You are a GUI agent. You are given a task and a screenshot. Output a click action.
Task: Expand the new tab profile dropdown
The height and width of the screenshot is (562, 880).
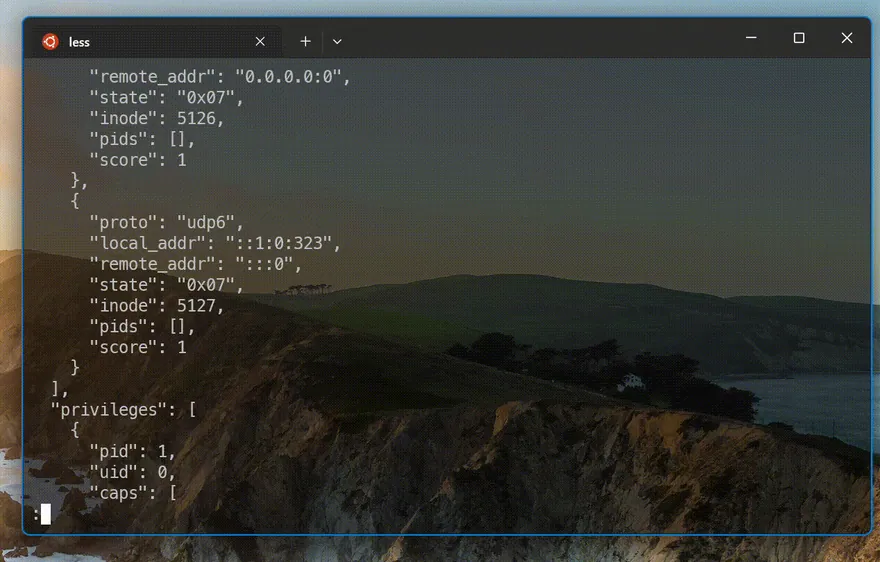coord(337,42)
